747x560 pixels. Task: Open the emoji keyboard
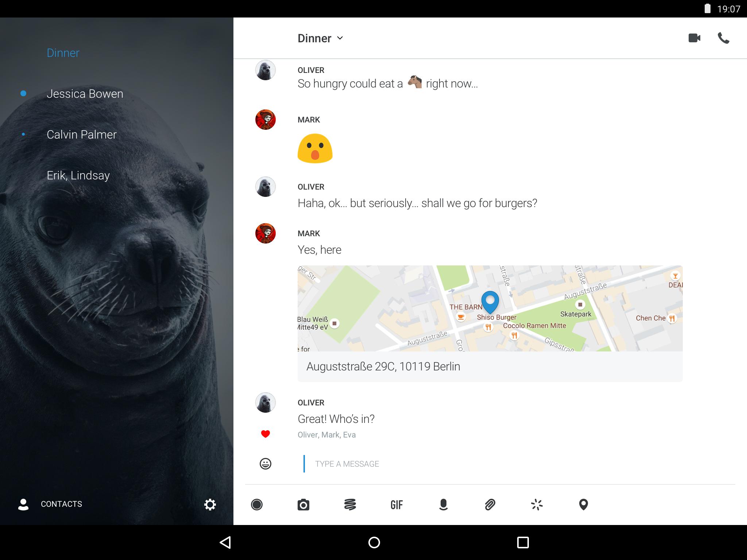(265, 464)
